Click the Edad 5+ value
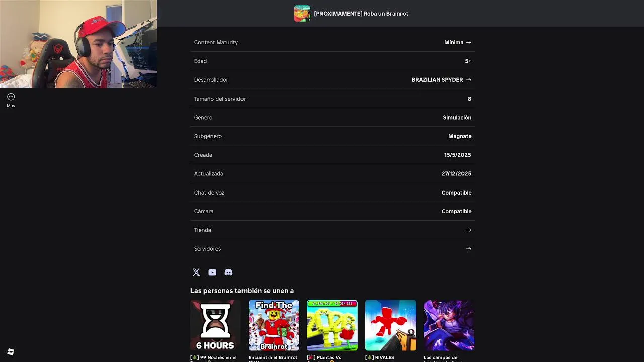 tap(468, 61)
